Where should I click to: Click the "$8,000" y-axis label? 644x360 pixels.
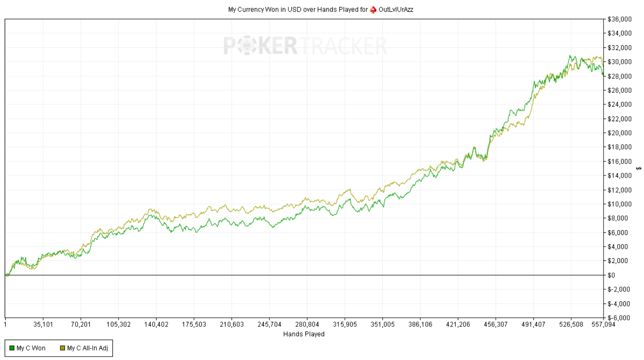pyautogui.click(x=618, y=218)
